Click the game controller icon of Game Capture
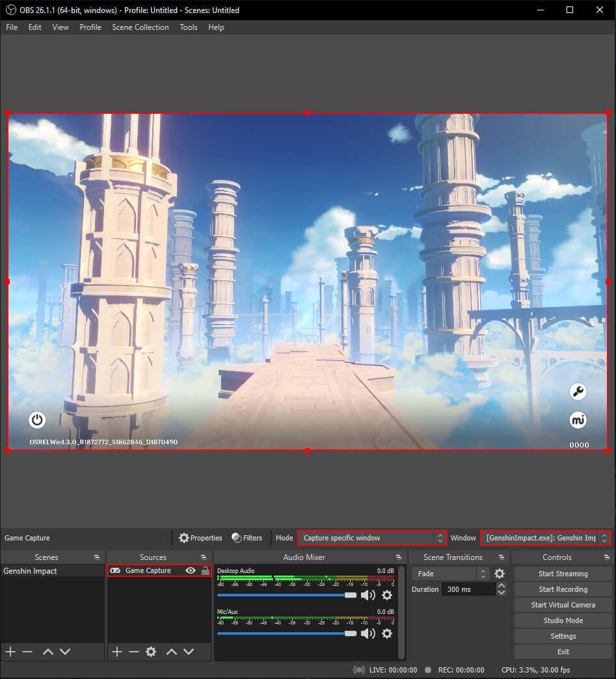Screen dimensions: 616x679 [x=115, y=571]
